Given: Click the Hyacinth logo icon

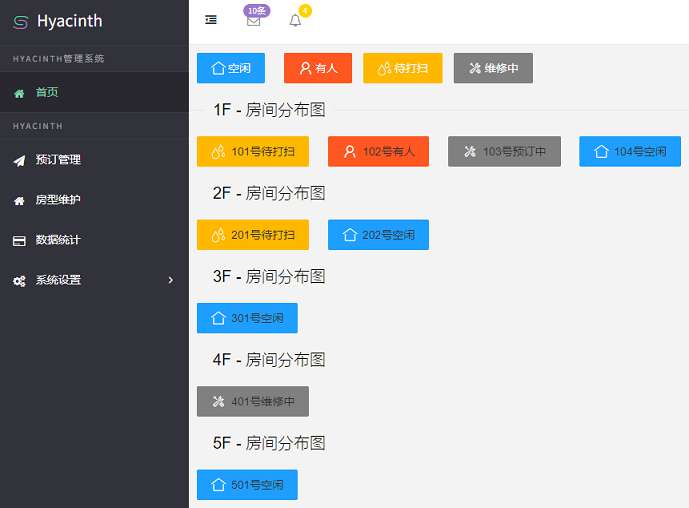Looking at the screenshot, I should click(21, 22).
